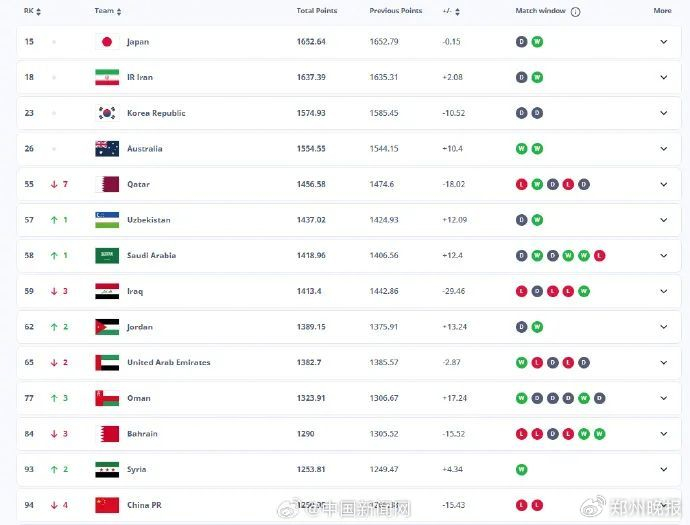Image resolution: width=690 pixels, height=525 pixels.
Task: Click the Korea Republic flag icon
Action: tap(107, 113)
